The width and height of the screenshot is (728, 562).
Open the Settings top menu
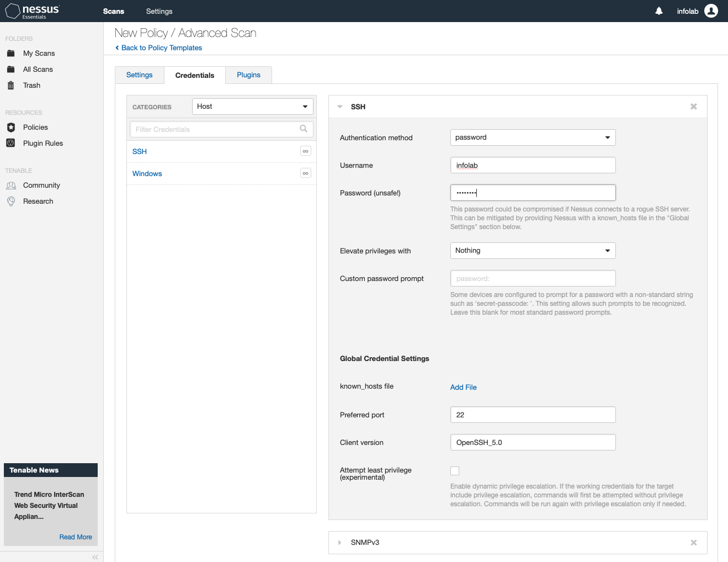[160, 11]
